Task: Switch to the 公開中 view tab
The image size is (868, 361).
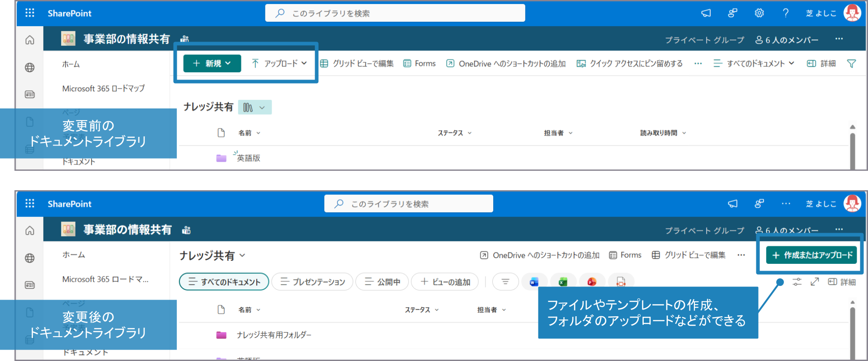Action: tap(382, 282)
